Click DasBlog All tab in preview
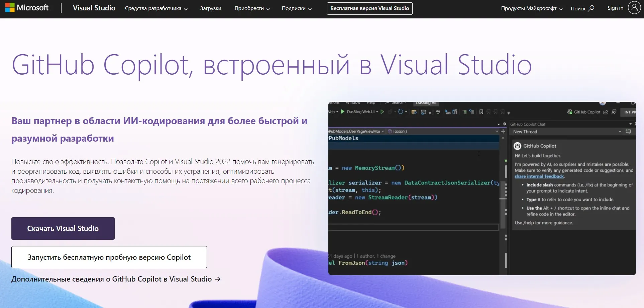The image size is (644, 308). (426, 103)
